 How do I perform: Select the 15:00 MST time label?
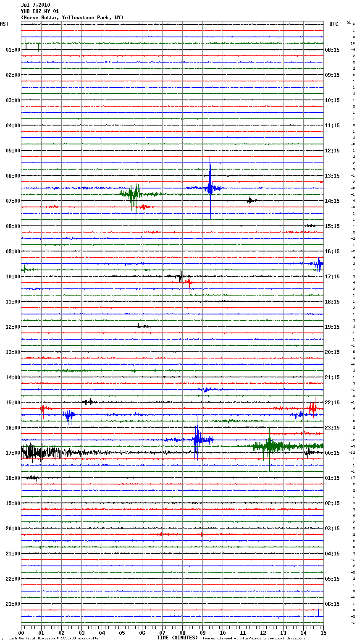click(13, 403)
